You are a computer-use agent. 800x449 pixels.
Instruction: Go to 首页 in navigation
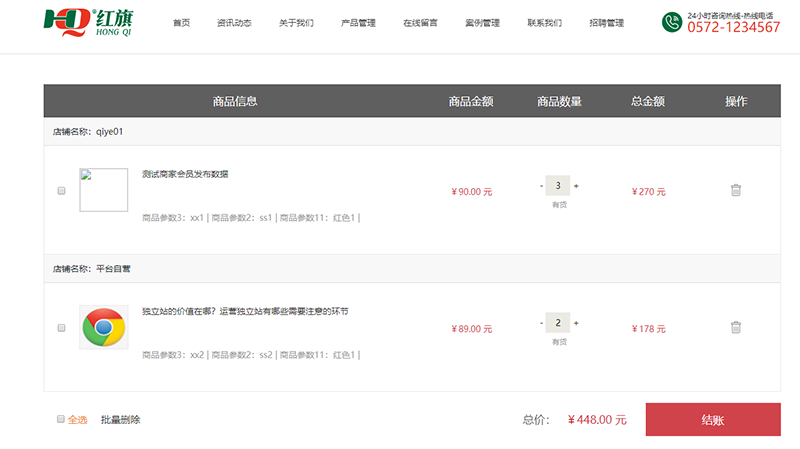[x=181, y=22]
